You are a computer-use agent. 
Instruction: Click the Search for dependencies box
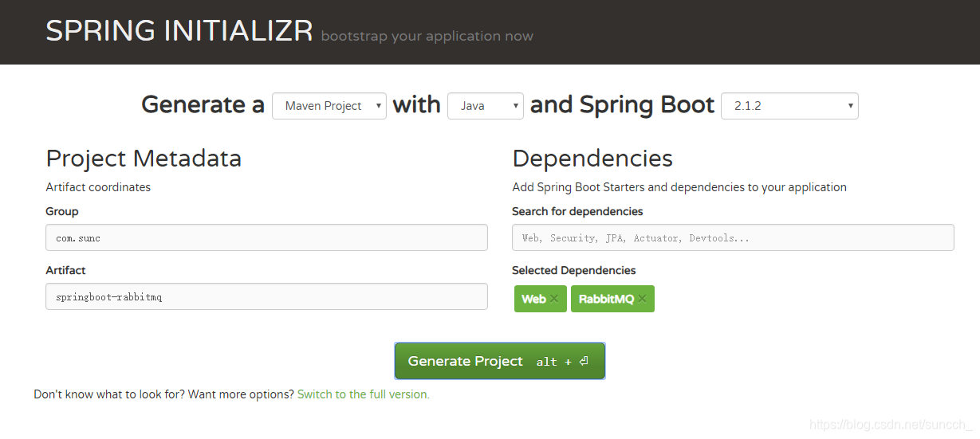(733, 237)
